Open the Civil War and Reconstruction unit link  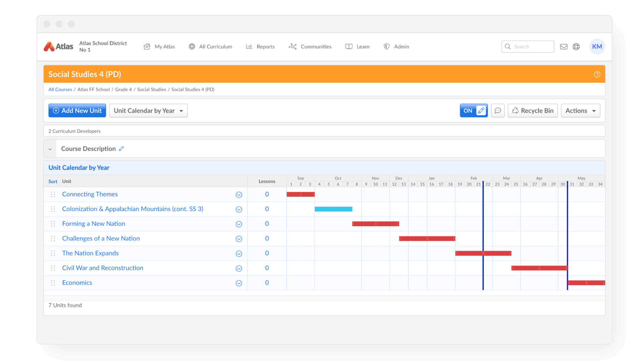point(103,268)
